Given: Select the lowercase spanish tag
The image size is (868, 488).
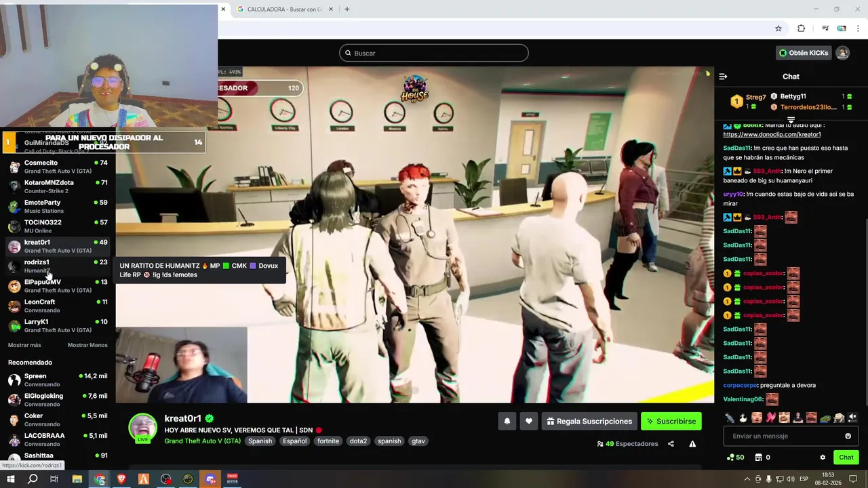Looking at the screenshot, I should coord(389,441).
